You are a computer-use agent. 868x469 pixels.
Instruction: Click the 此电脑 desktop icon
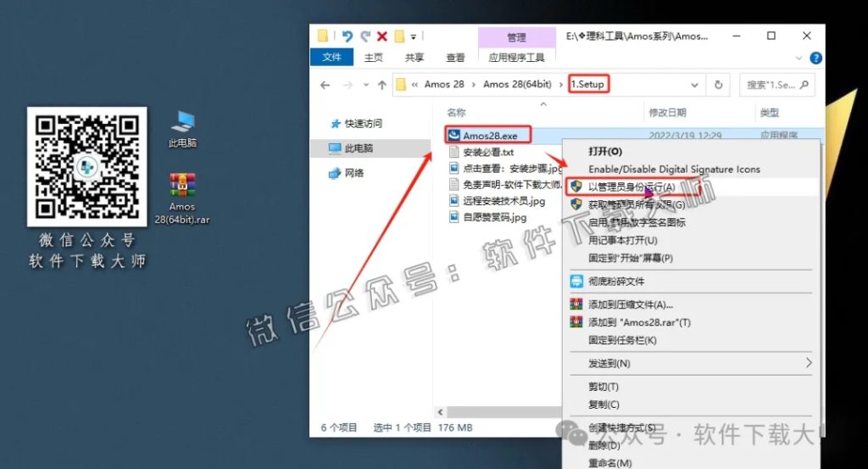point(183,129)
